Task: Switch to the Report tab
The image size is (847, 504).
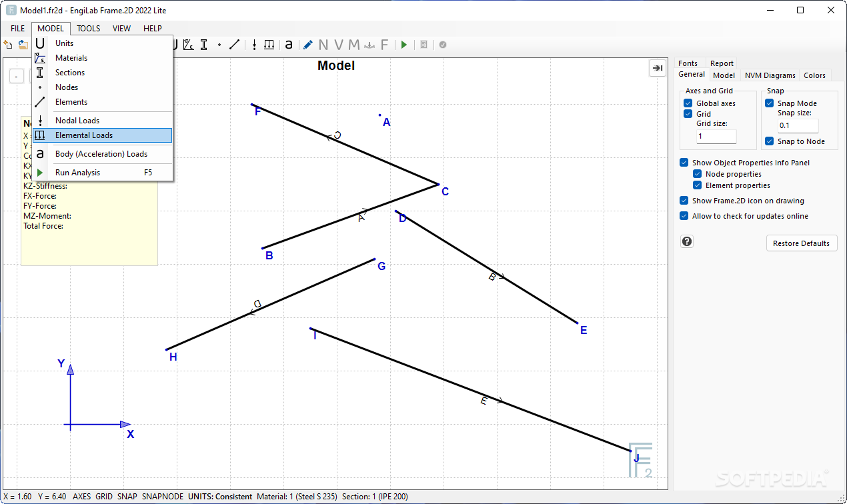Action: pos(722,63)
